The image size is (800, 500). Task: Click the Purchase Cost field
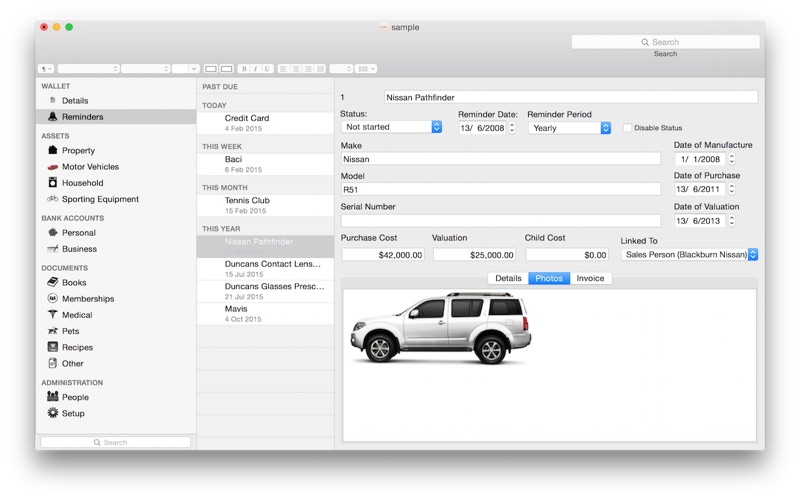click(x=383, y=255)
